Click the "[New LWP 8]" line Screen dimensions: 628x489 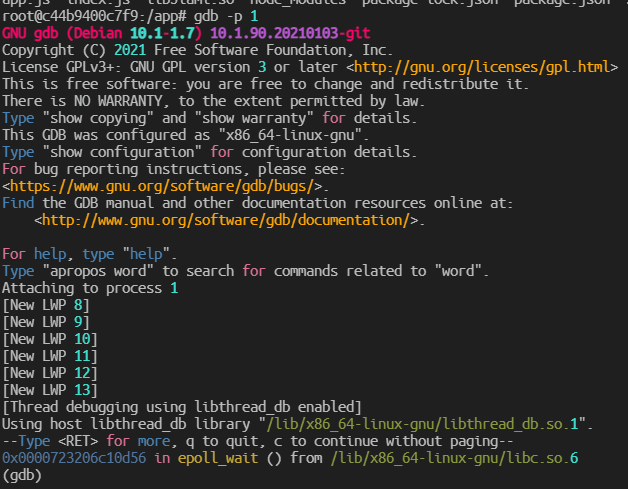(46, 306)
